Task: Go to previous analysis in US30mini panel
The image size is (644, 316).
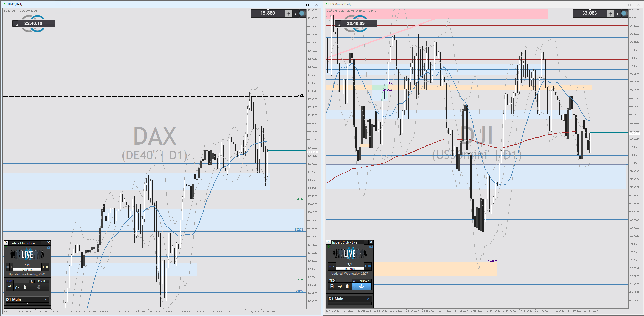Action: point(334,266)
